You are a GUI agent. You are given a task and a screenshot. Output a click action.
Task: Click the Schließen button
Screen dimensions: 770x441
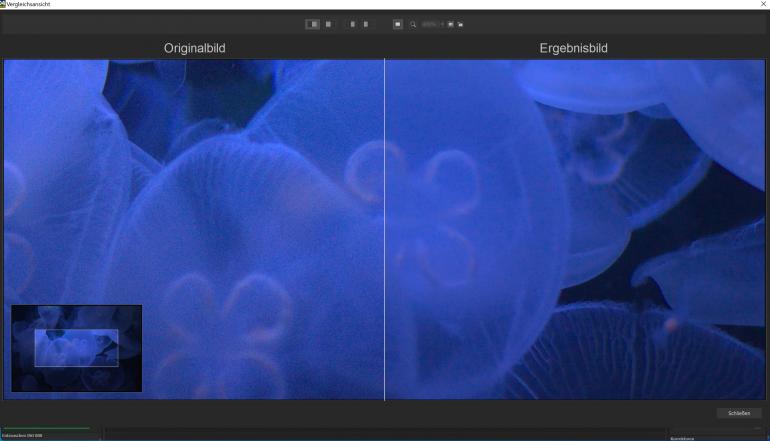739,413
